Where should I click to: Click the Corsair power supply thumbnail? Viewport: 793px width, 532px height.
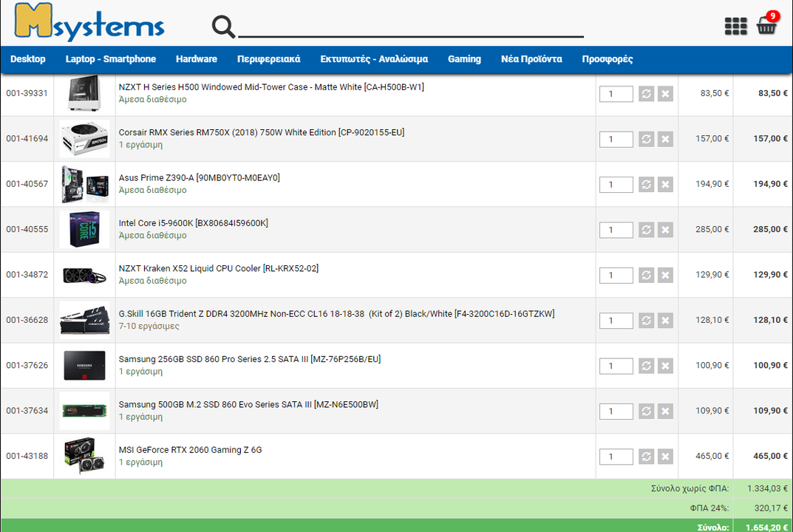click(x=84, y=139)
